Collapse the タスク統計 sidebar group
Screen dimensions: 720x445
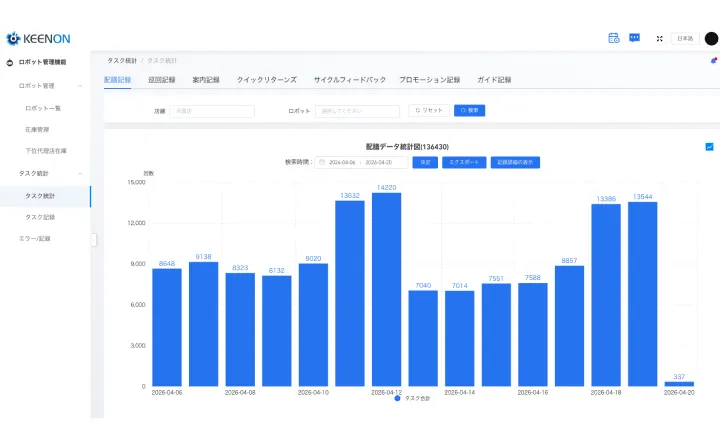[80, 173]
